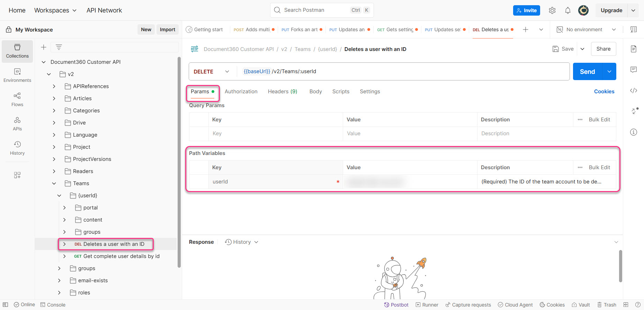Switch to the Settings tab

pyautogui.click(x=370, y=92)
